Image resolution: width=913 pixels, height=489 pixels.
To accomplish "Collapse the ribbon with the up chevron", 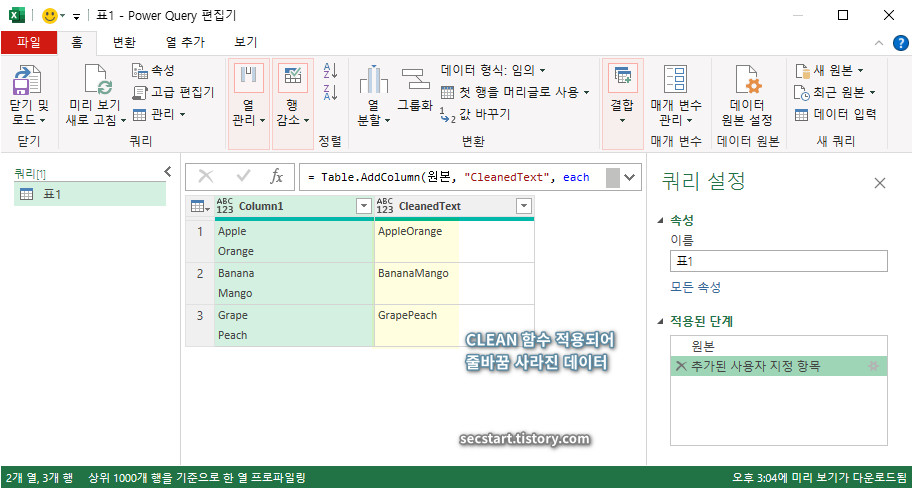I will (x=879, y=43).
